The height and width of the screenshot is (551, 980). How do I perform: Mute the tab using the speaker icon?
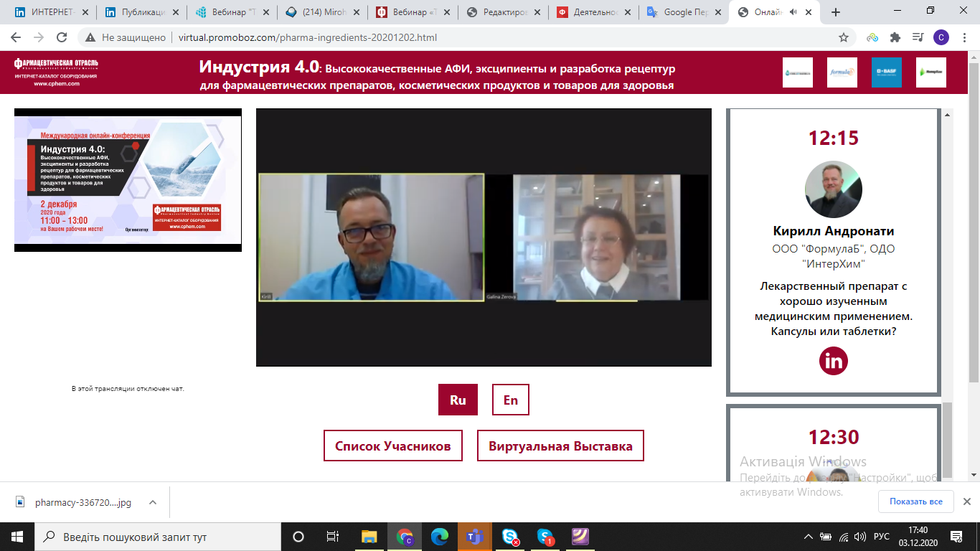(793, 12)
